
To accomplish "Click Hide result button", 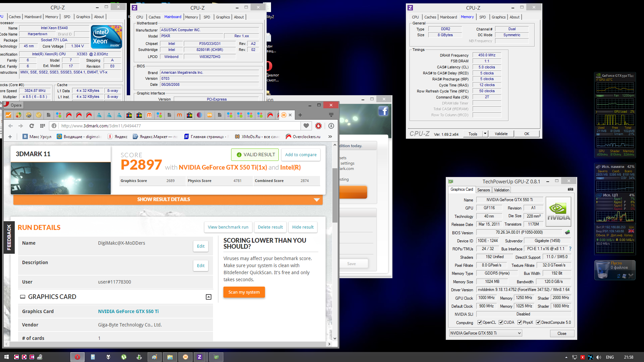I will 303,227.
